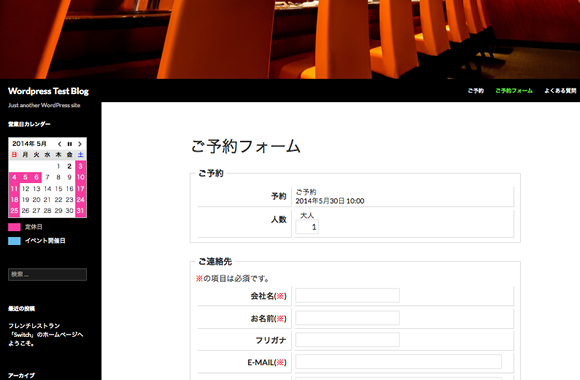Select May 30 in the calendar

pyautogui.click(x=70, y=211)
